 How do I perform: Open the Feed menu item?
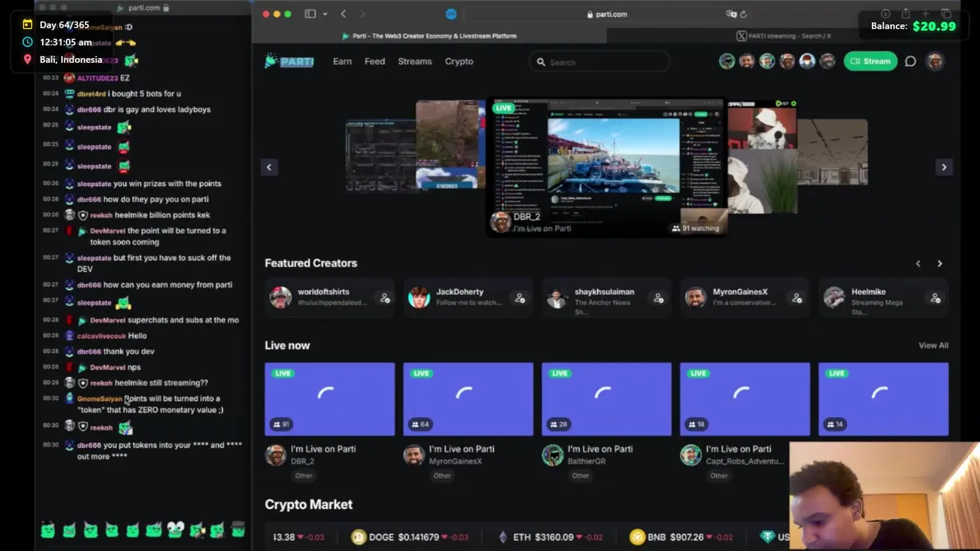coord(374,61)
